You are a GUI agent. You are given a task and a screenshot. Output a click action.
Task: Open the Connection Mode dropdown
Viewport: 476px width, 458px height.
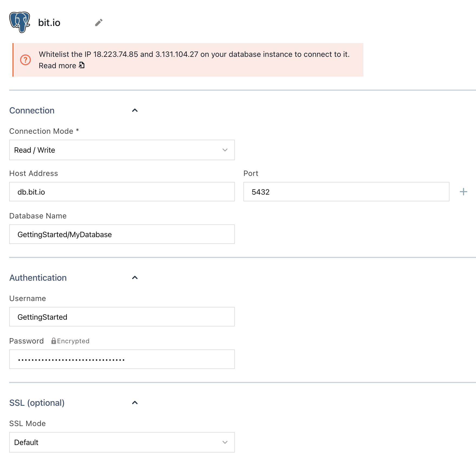pyautogui.click(x=122, y=150)
